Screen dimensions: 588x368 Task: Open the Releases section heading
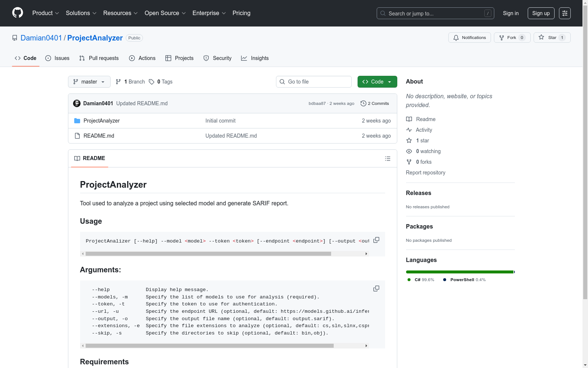point(419,193)
